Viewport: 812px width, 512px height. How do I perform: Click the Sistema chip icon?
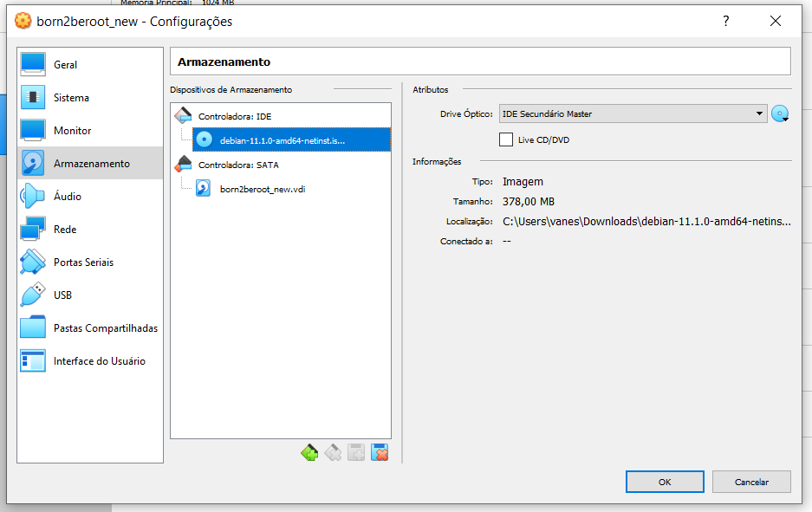pos(33,97)
